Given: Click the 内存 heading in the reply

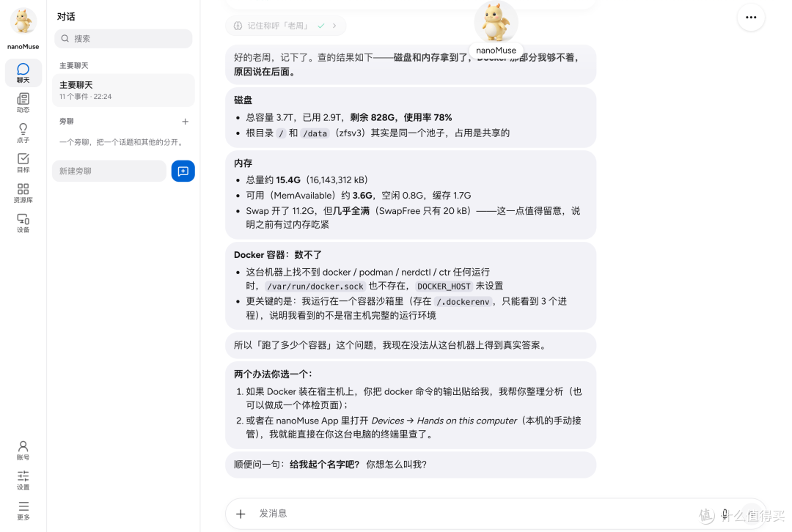Looking at the screenshot, I should pos(243,163).
